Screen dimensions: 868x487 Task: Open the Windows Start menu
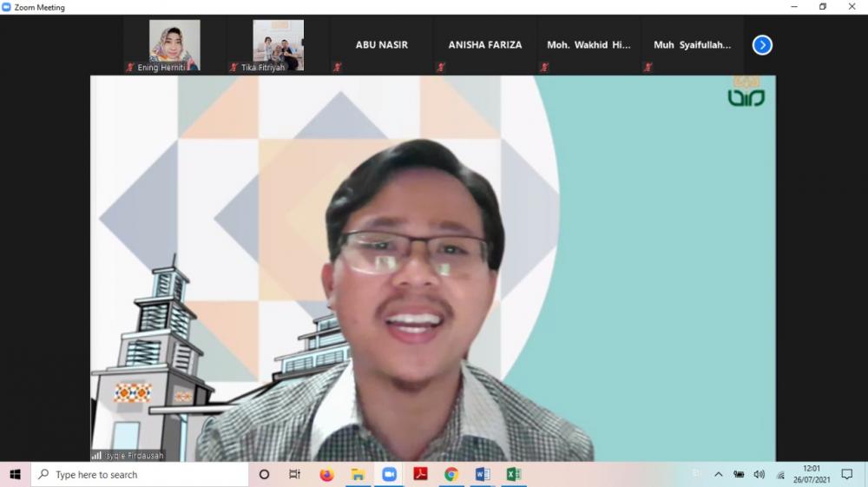point(15,475)
